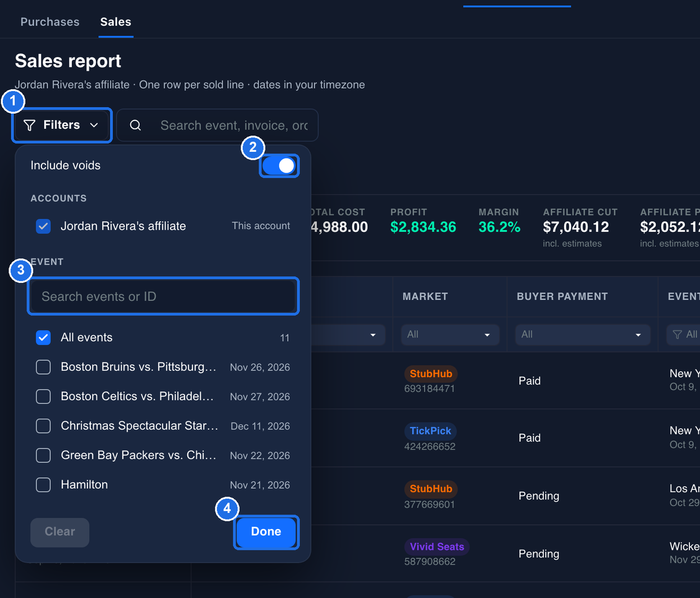Screen dimensions: 700x598
Task: Check Boston Bruins vs. Pittsburgh event
Action: tap(43, 367)
